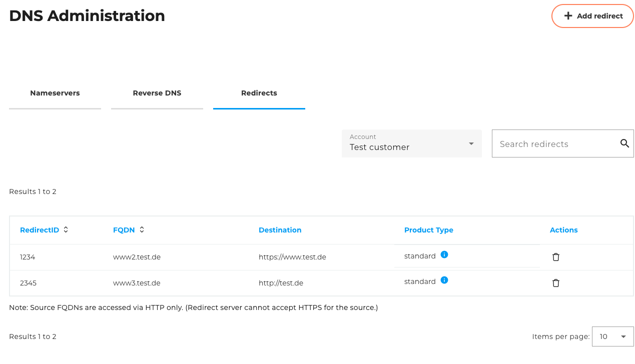The width and height of the screenshot is (635, 364).
Task: Switch to the Reverse DNS tab
Action: pos(157,93)
